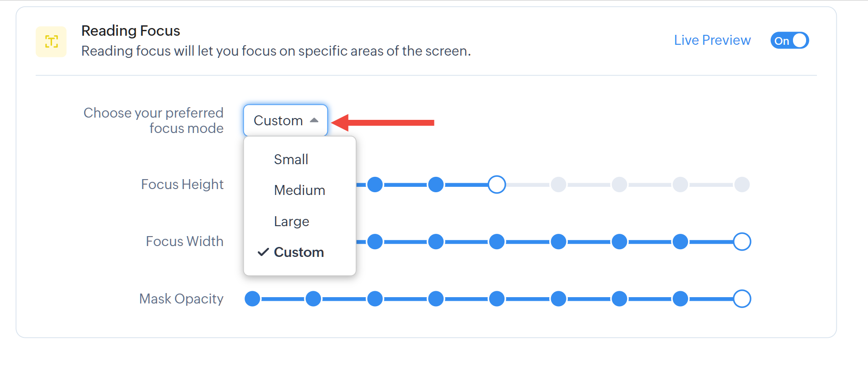Select the checked Custom menu entry
This screenshot has height=365, width=868.
point(298,252)
